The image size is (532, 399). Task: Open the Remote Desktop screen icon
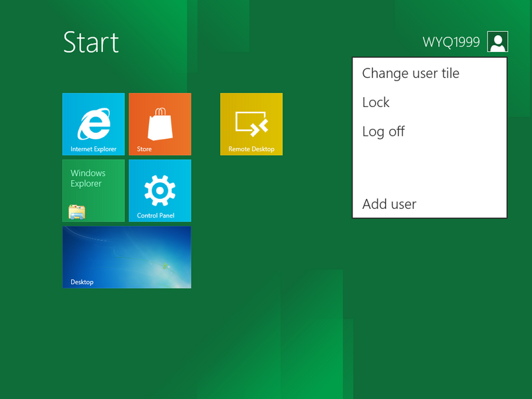251,124
